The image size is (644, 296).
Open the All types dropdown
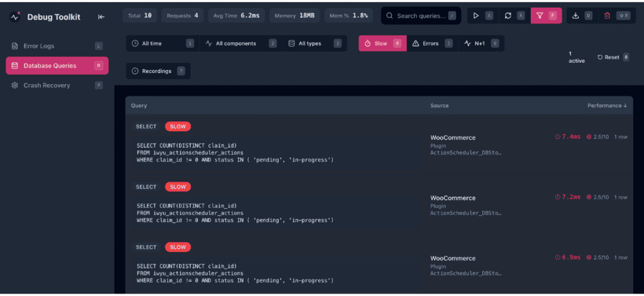coord(314,43)
